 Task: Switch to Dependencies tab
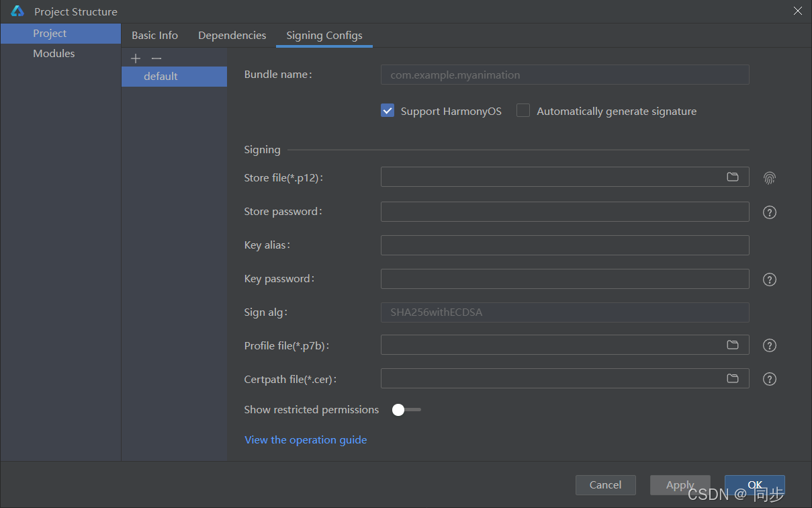pos(232,36)
